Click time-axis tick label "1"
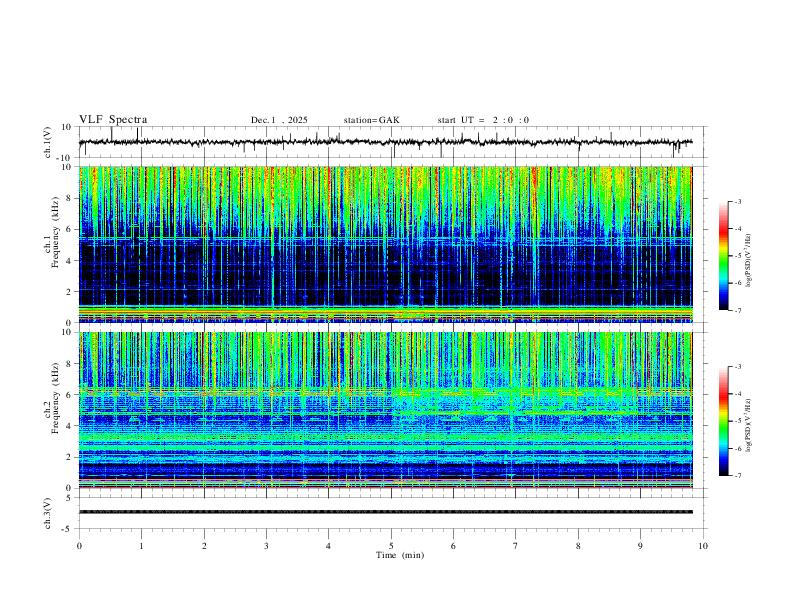Viewport: 792px width, 612px height. click(x=141, y=546)
